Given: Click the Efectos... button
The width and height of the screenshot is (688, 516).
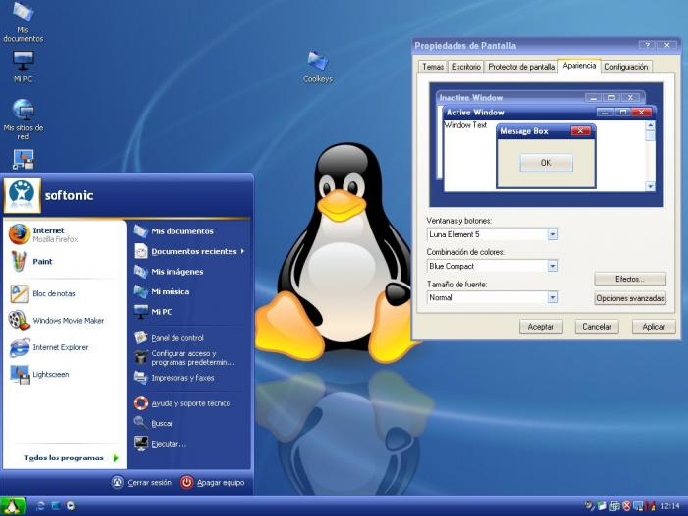Looking at the screenshot, I should (x=630, y=279).
